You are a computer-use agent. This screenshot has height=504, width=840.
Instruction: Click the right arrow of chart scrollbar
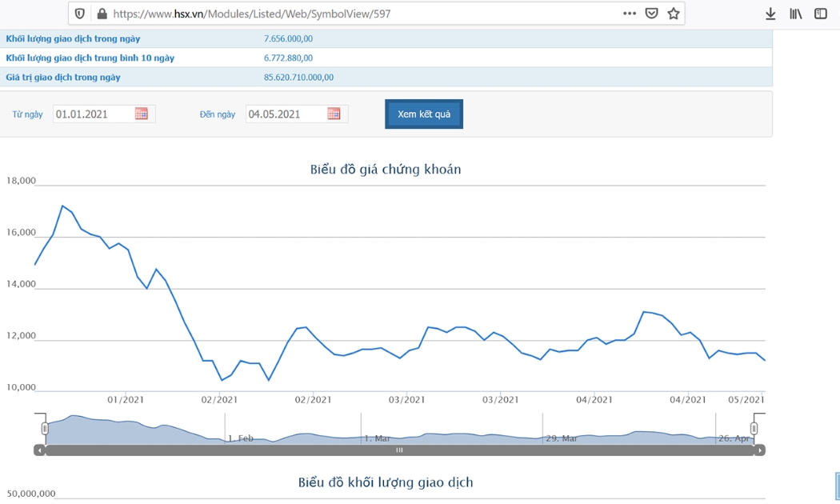click(x=760, y=450)
